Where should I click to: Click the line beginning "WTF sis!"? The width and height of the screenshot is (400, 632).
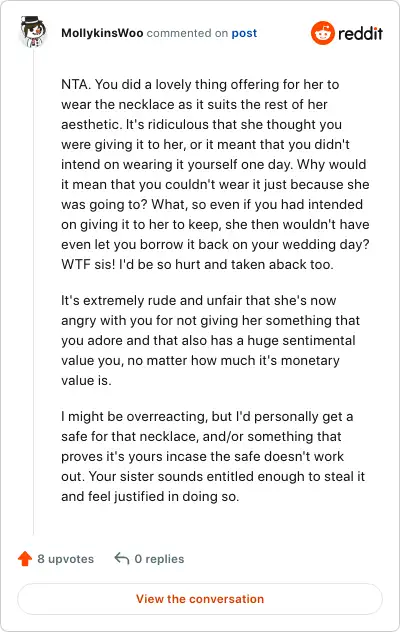click(197, 264)
